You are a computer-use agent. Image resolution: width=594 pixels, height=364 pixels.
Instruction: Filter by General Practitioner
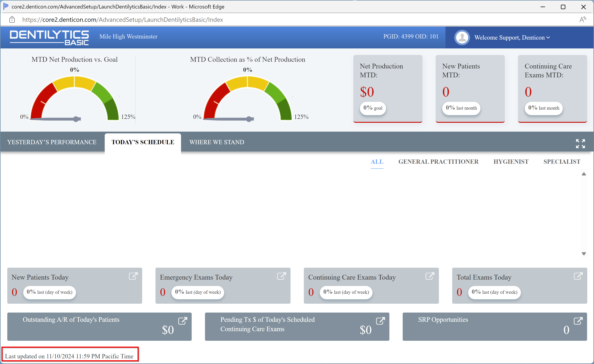click(438, 162)
